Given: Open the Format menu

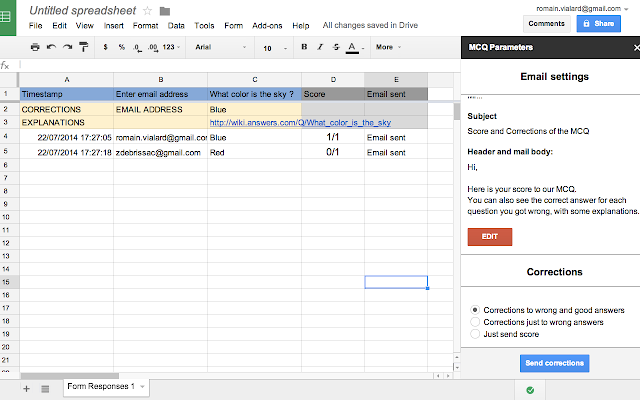Looking at the screenshot, I should [x=145, y=26].
